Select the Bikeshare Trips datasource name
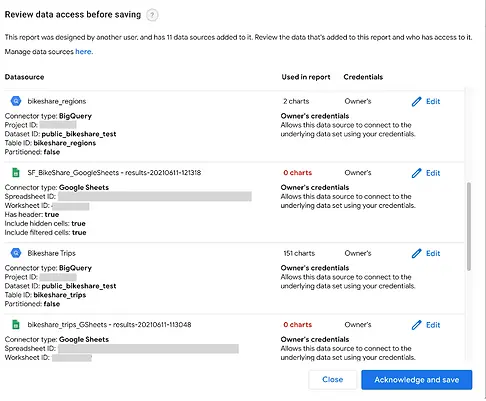This screenshot has height=401, width=486. [x=52, y=253]
